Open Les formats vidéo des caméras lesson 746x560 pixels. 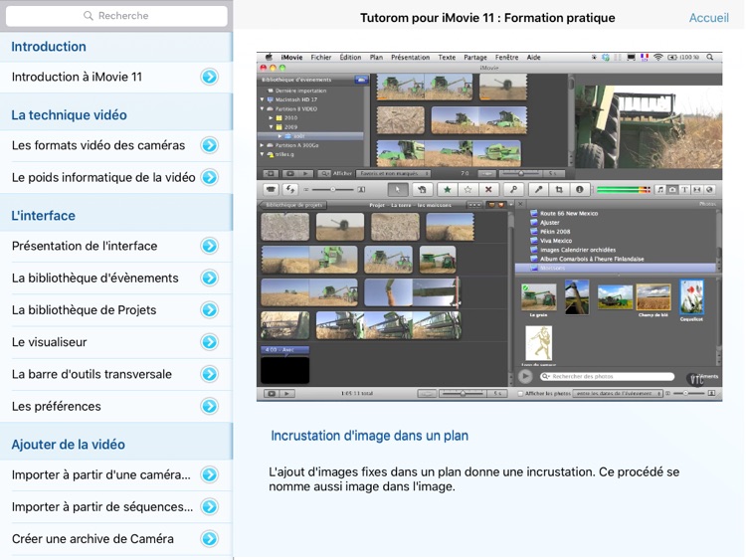tap(116, 145)
